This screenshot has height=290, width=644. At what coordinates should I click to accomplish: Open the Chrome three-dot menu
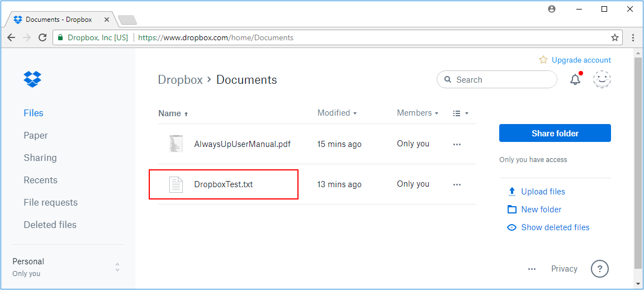tap(634, 38)
